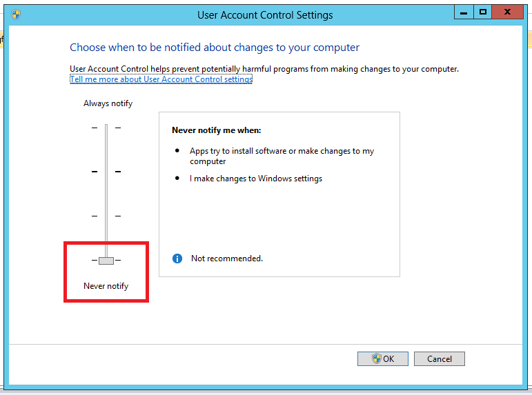Click the UAC shield icon in title bar
The width and height of the screenshot is (532, 395).
16,14
